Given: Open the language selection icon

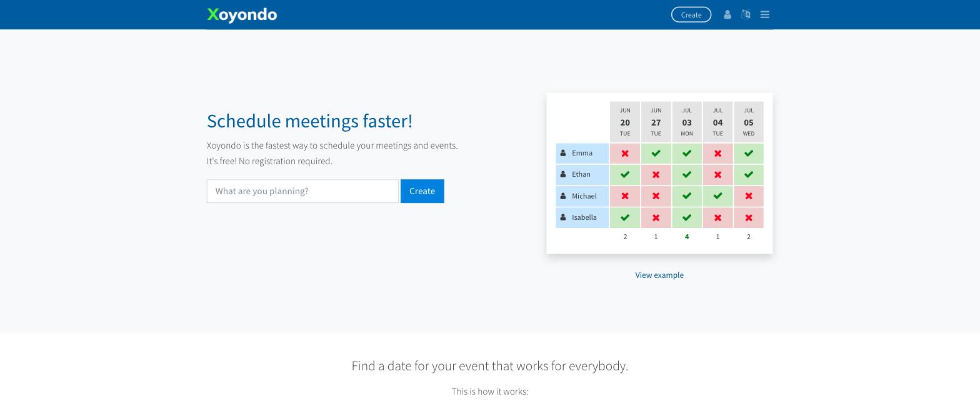Looking at the screenshot, I should coord(746,14).
